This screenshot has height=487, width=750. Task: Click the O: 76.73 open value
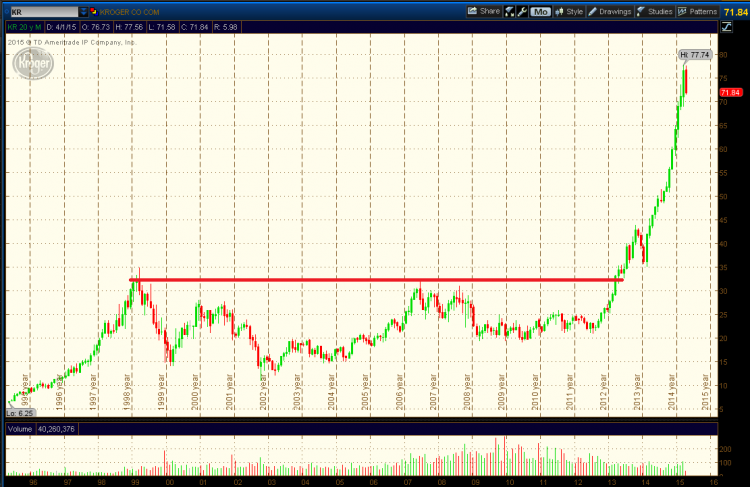pyautogui.click(x=96, y=27)
